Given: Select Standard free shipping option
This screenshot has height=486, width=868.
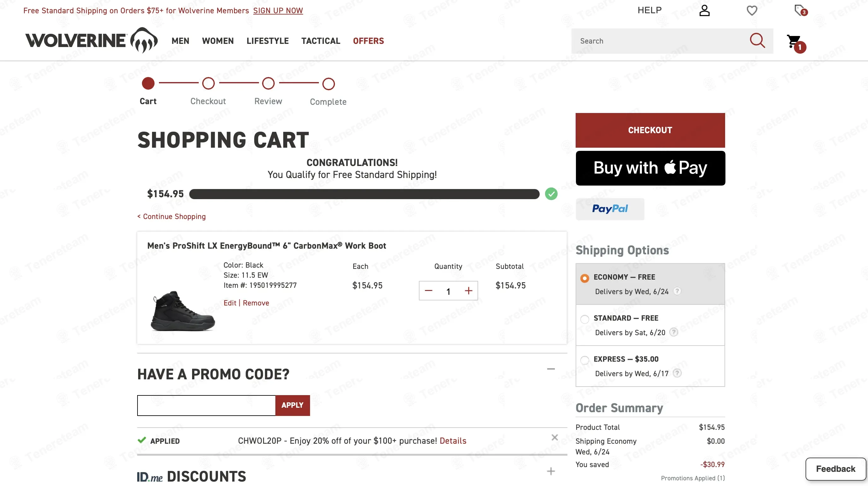Looking at the screenshot, I should tap(585, 319).
